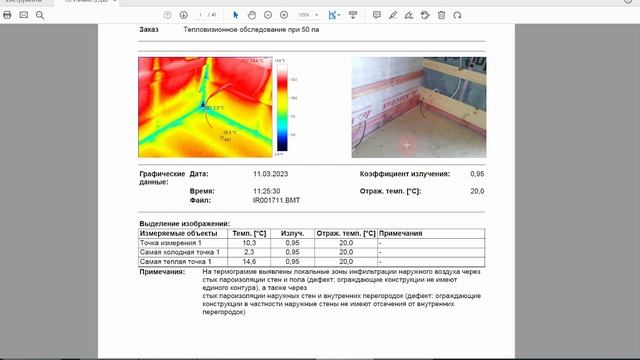Click the Выделение изображений heading
The height and width of the screenshot is (360, 640).
coord(184,224)
